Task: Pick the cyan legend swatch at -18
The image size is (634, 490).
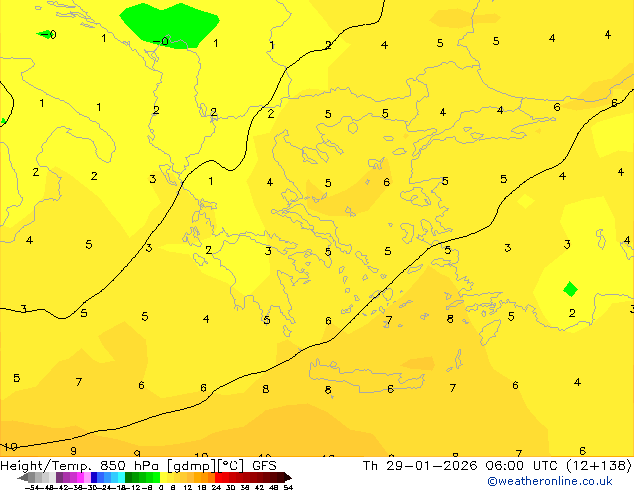Action: (x=122, y=477)
